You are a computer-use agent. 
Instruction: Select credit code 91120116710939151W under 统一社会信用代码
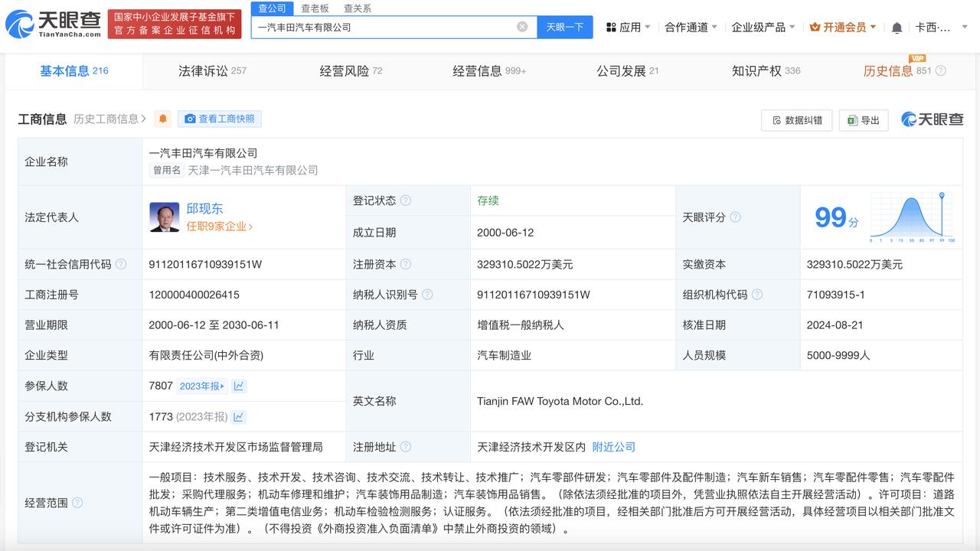205,264
